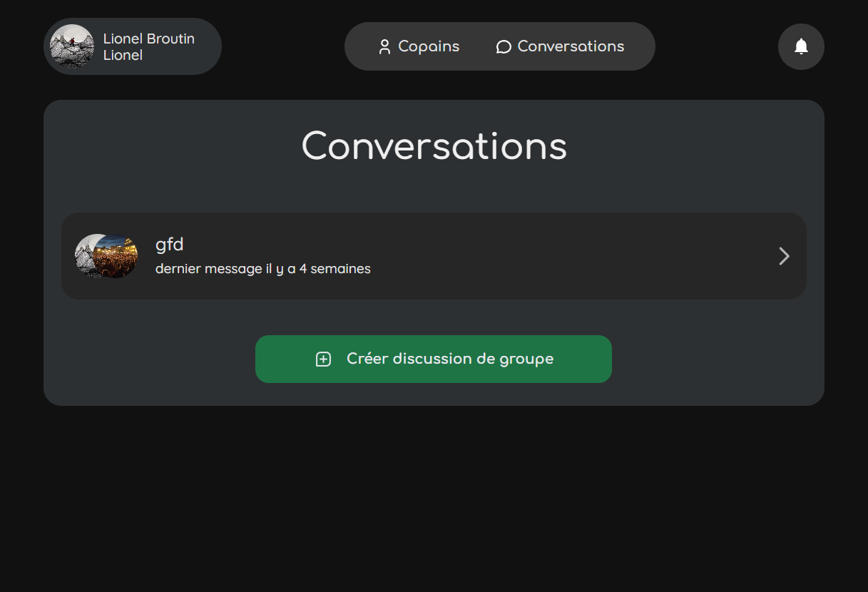Select the Conversations tab label

(571, 46)
